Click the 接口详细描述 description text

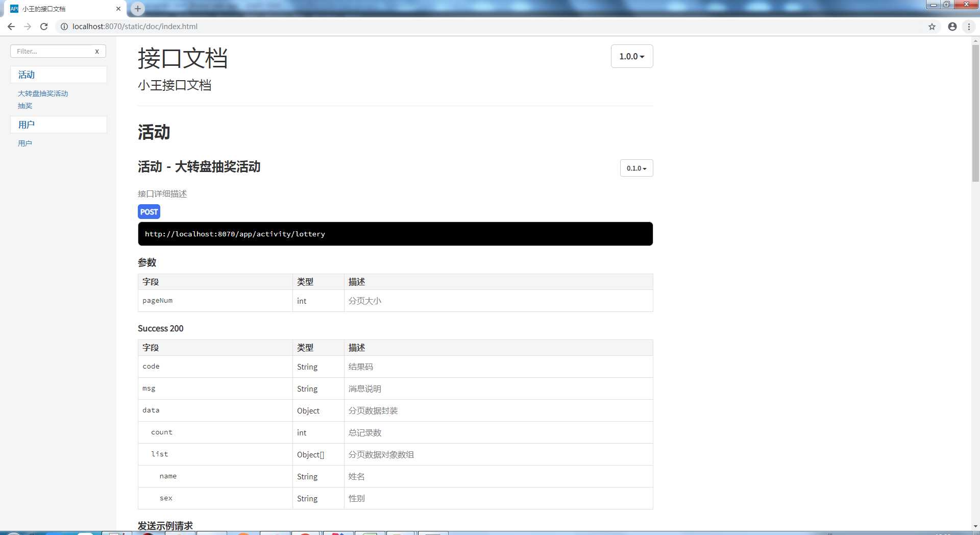[x=162, y=193]
